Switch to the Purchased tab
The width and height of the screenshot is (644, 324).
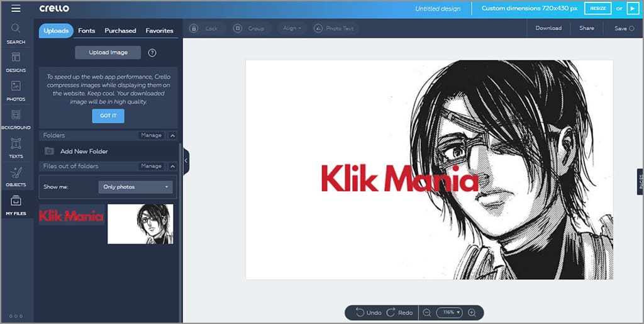coord(120,31)
